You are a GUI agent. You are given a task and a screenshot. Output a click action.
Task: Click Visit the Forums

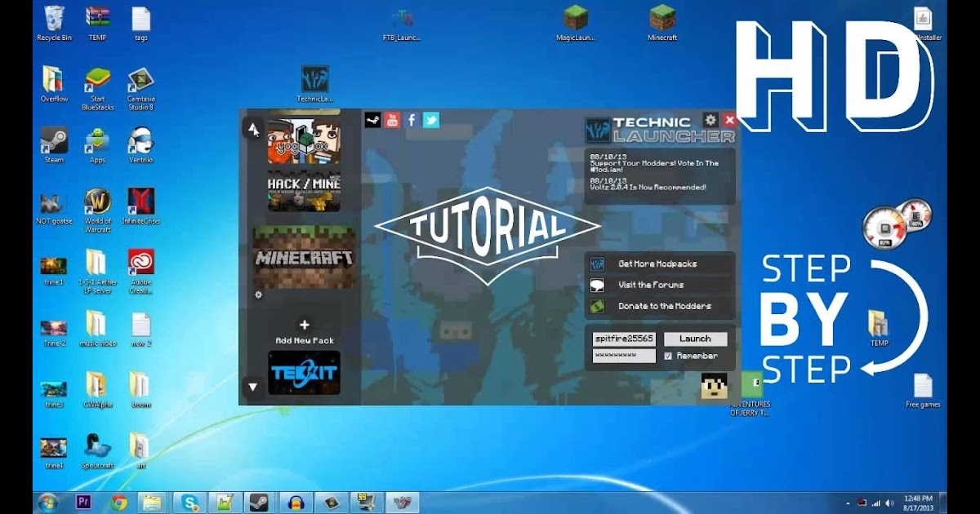[660, 285]
